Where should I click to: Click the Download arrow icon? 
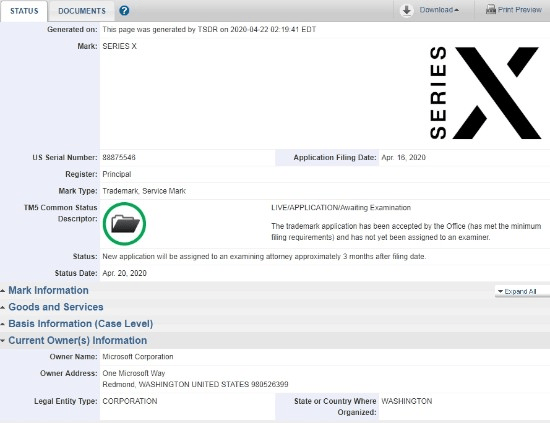coord(407,11)
